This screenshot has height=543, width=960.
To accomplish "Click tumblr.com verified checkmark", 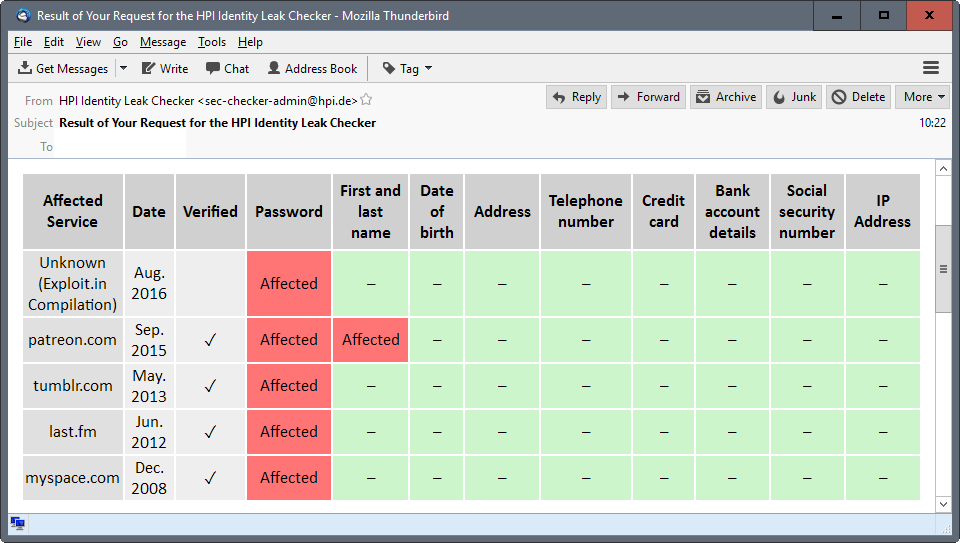I will (x=210, y=386).
